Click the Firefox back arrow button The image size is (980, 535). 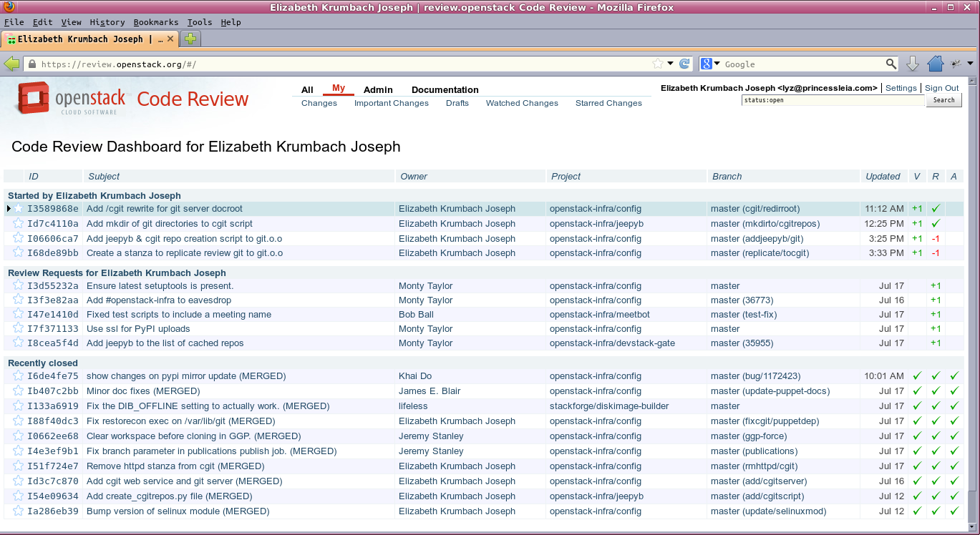coord(11,64)
